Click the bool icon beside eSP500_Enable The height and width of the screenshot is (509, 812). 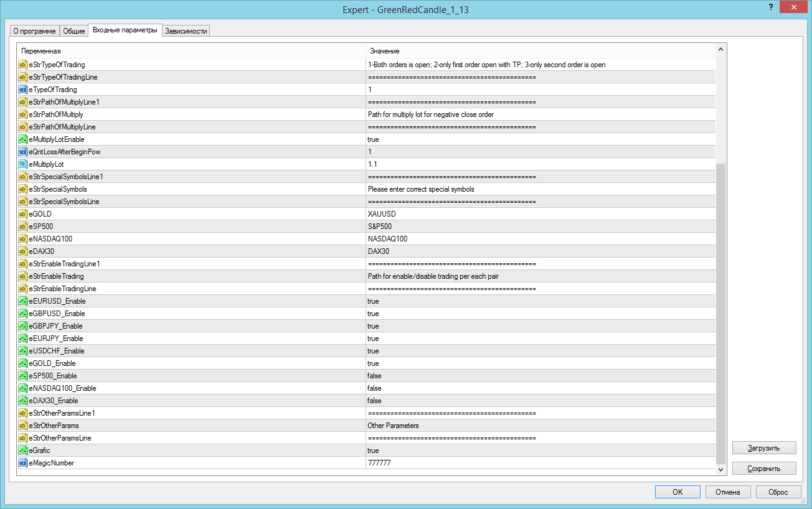pos(23,376)
